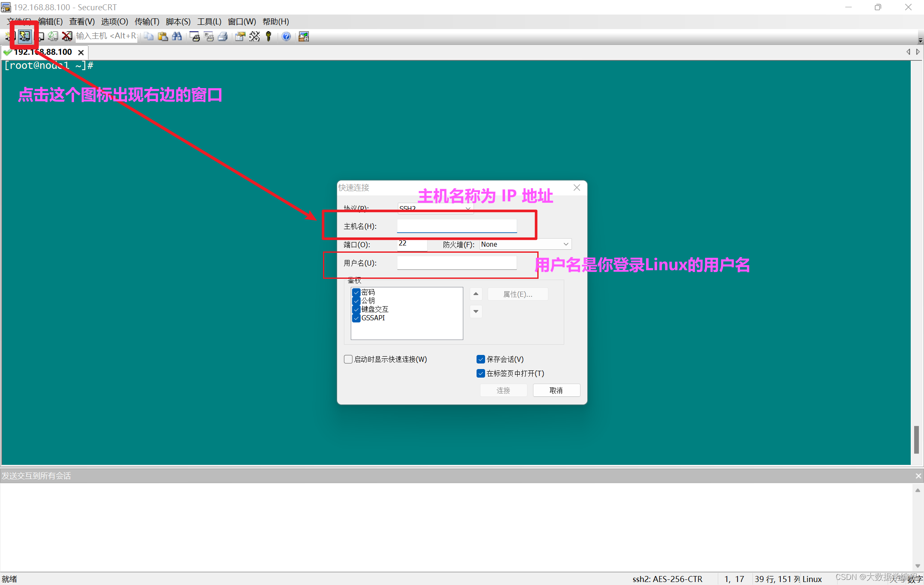Click the chat panel scroll up arrow
Viewport: 924px width, 585px height.
(x=918, y=490)
